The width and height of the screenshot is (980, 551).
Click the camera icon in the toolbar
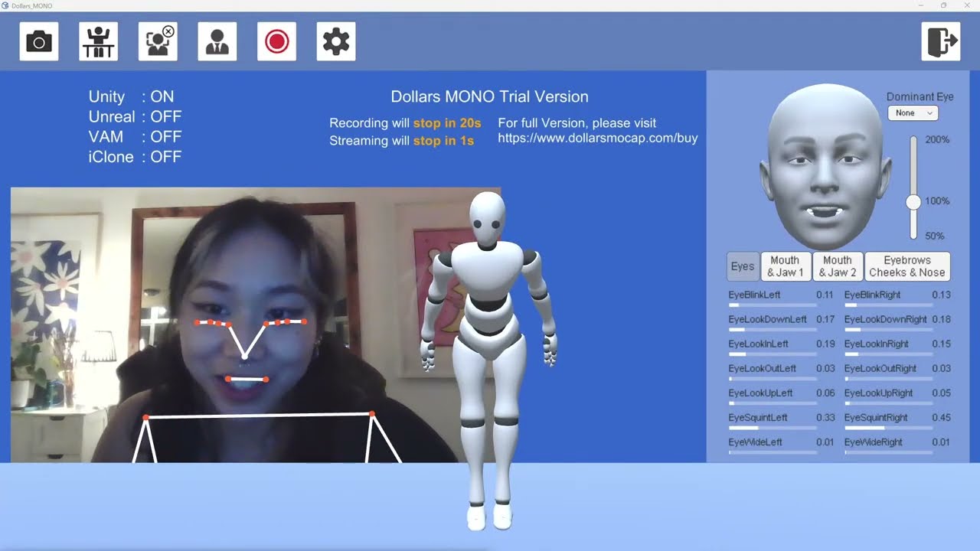click(39, 41)
